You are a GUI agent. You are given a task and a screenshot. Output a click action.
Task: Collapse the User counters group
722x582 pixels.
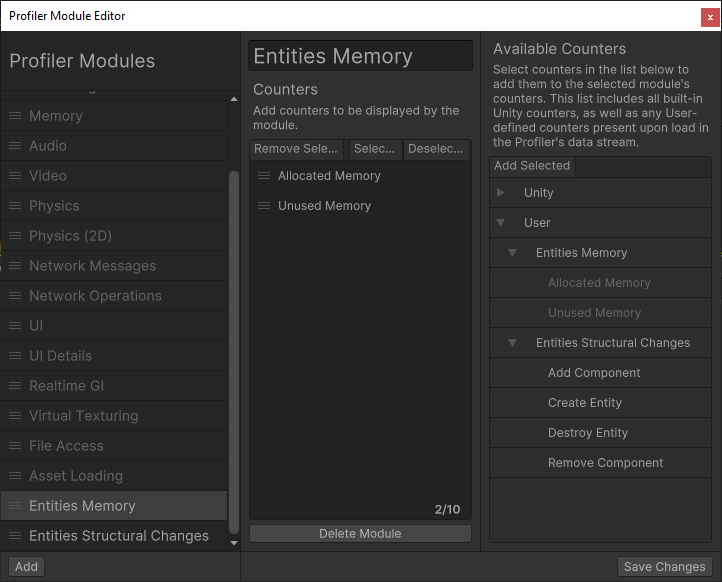[501, 223]
